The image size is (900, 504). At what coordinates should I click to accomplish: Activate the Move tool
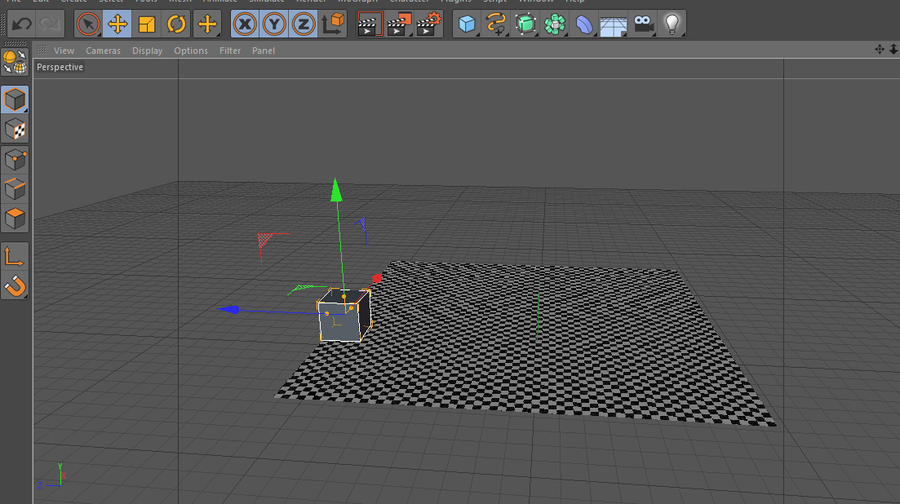tap(117, 24)
